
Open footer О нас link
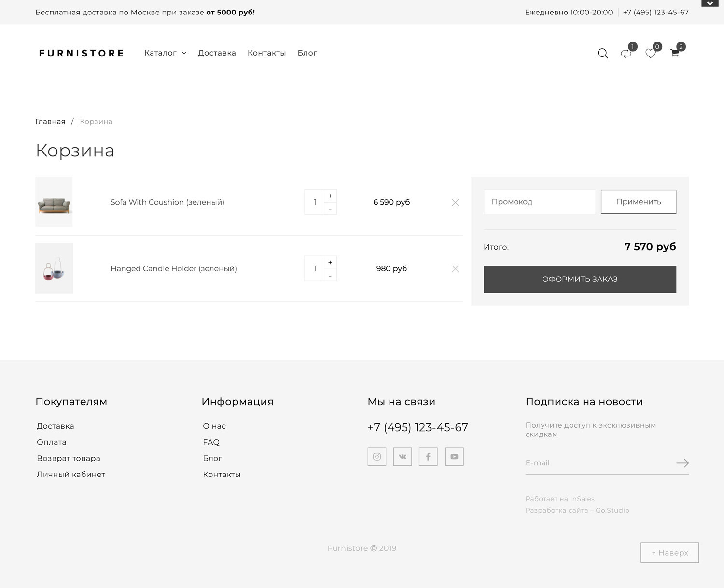click(x=214, y=426)
